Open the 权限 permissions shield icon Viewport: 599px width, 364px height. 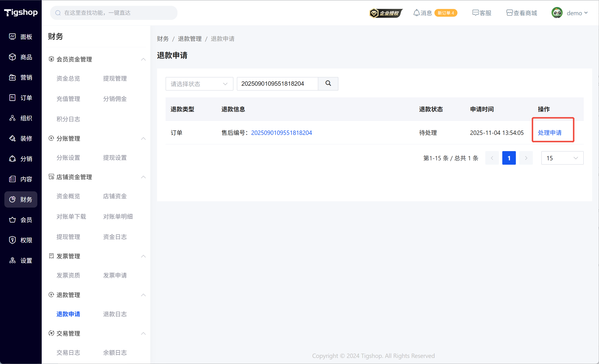click(x=12, y=240)
